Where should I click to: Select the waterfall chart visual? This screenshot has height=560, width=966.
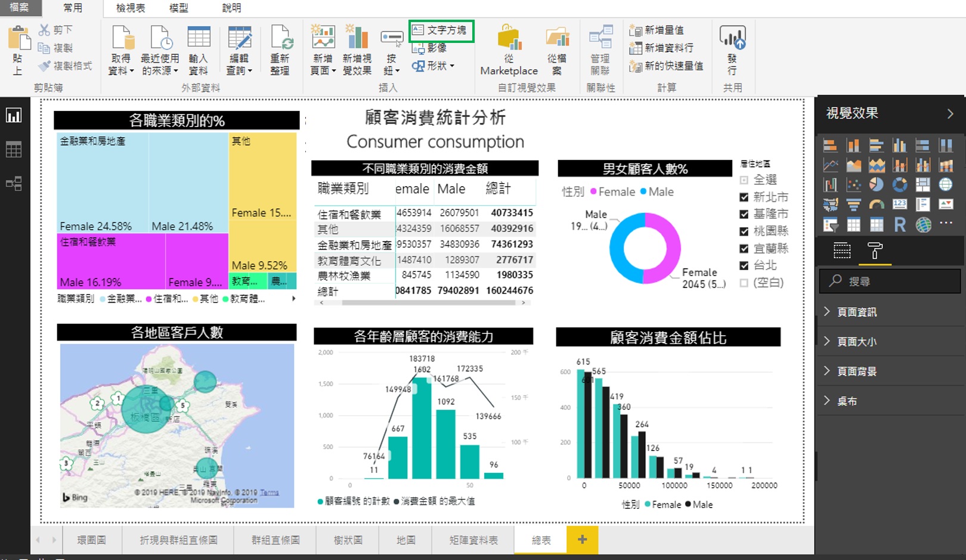coord(830,185)
